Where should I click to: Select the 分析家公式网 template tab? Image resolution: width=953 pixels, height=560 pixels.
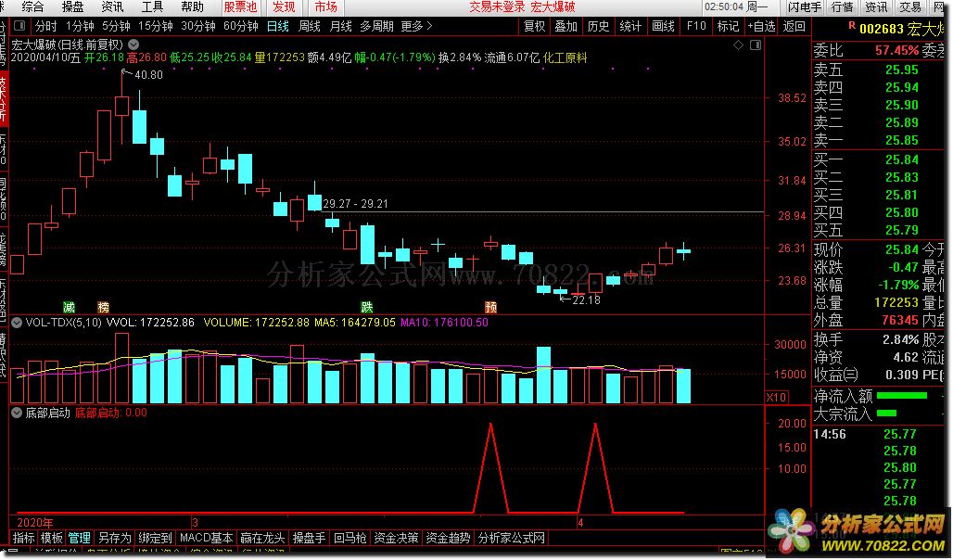click(x=511, y=538)
